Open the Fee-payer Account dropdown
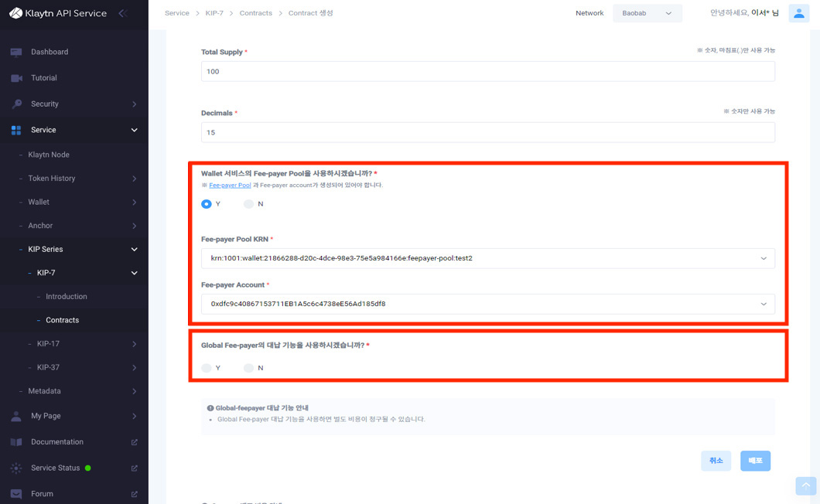The height and width of the screenshot is (504, 820). [488, 304]
